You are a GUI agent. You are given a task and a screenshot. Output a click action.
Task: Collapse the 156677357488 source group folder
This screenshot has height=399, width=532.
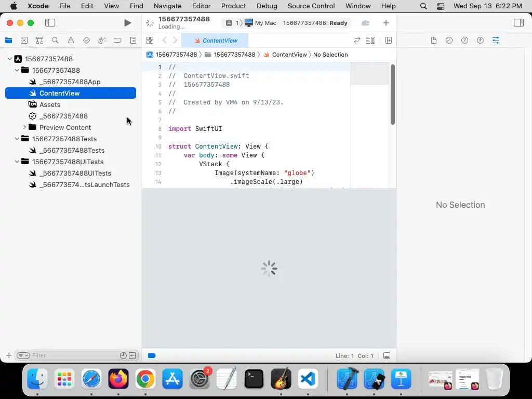[17, 70]
